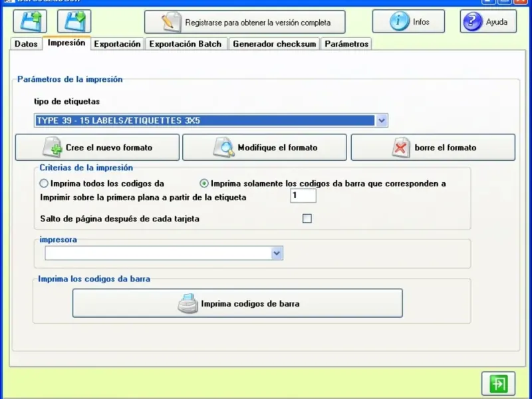Expand the tipo de etiquetas dropdown arrow

[382, 120]
